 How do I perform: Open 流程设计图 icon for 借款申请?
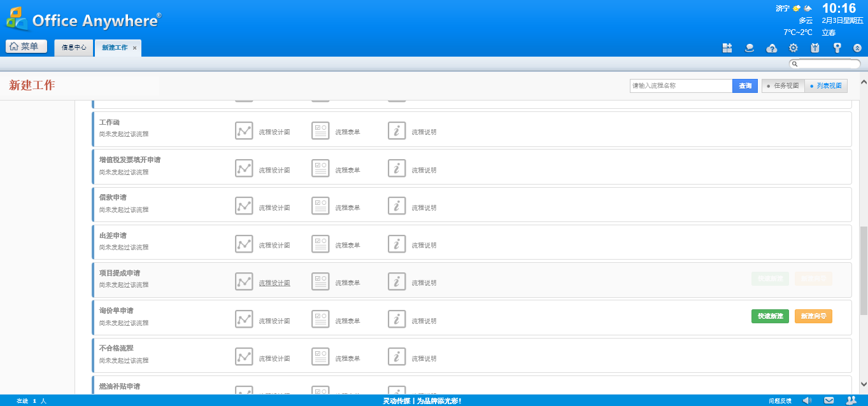(x=244, y=206)
